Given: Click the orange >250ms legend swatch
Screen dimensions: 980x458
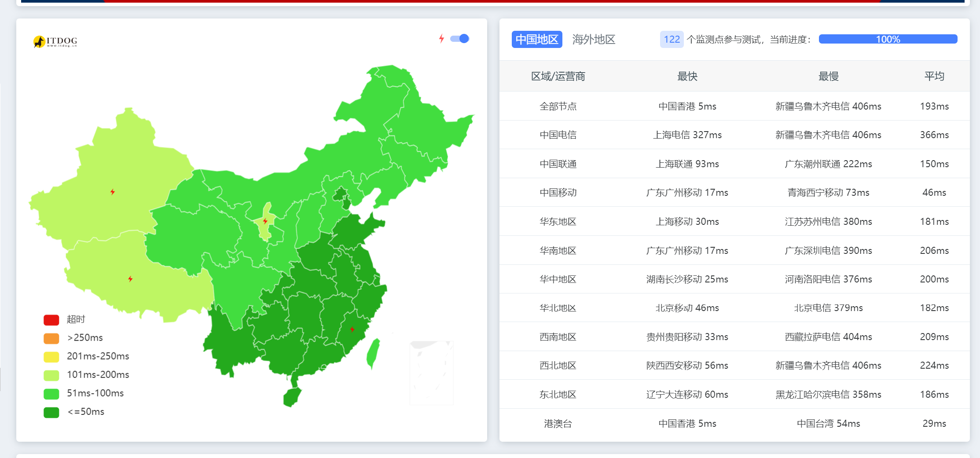Looking at the screenshot, I should coord(51,338).
